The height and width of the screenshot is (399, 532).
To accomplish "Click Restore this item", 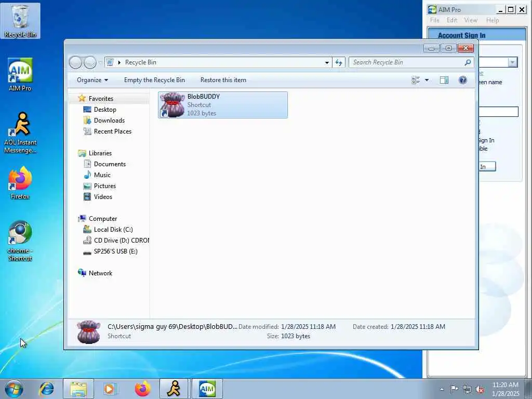I will (x=223, y=80).
